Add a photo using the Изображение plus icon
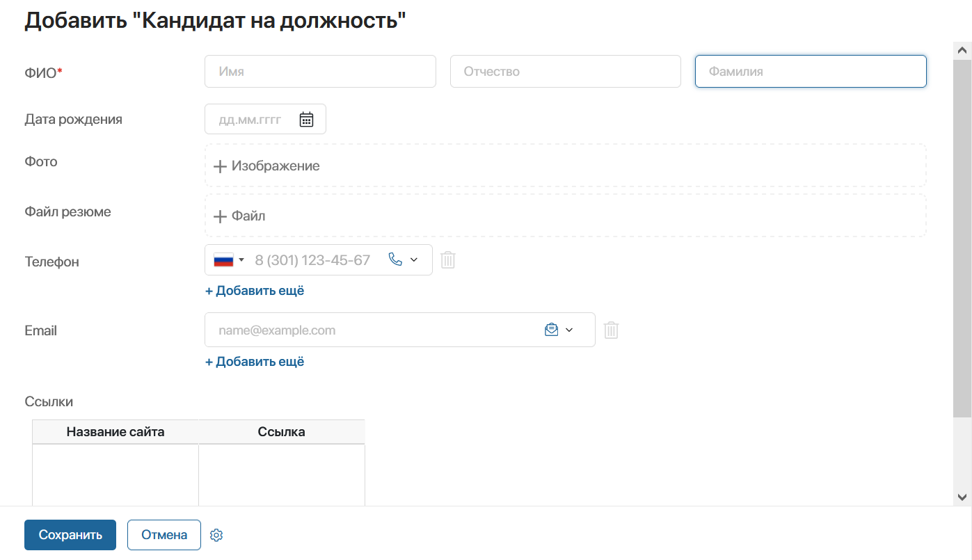The height and width of the screenshot is (560, 972). coord(219,166)
